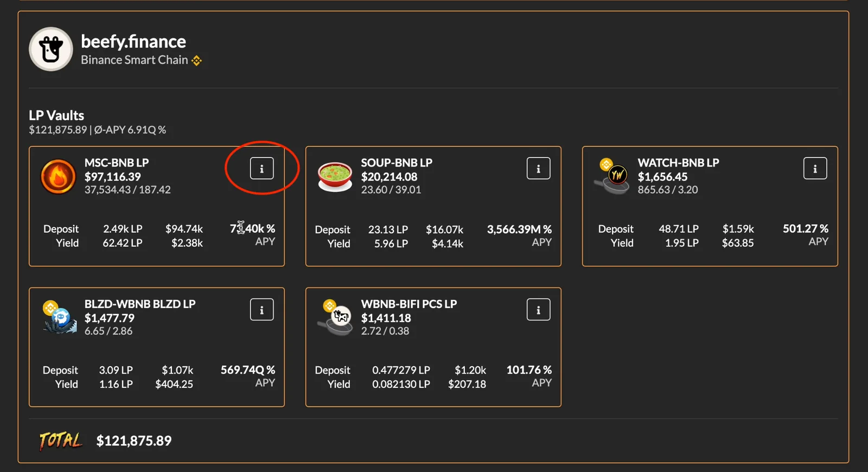Click the WATCH-BNB frying pan icon
The height and width of the screenshot is (472, 868).
coord(611,176)
